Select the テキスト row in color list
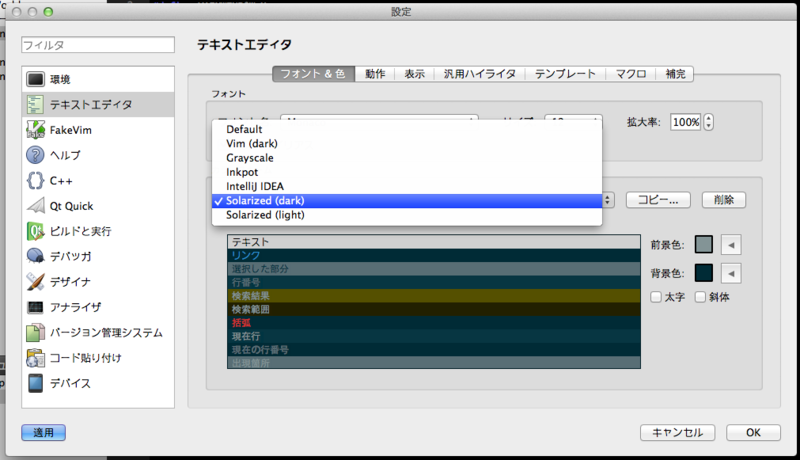The image size is (800, 460). coord(434,242)
